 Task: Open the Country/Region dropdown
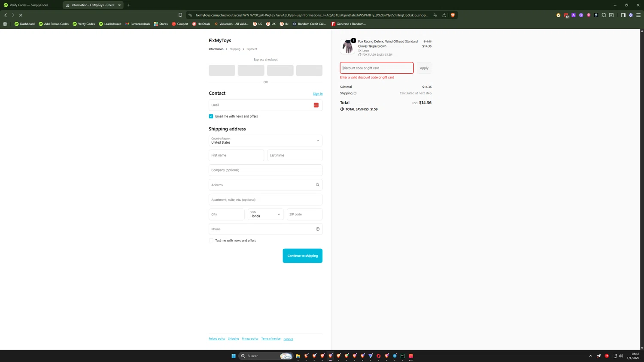pos(265,141)
